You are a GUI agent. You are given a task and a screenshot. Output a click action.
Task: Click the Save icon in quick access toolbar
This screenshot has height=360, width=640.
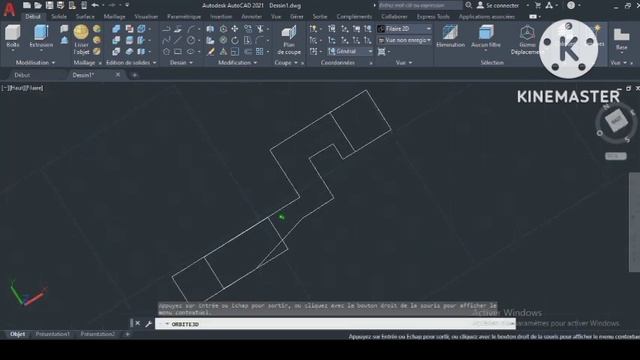(49, 5)
